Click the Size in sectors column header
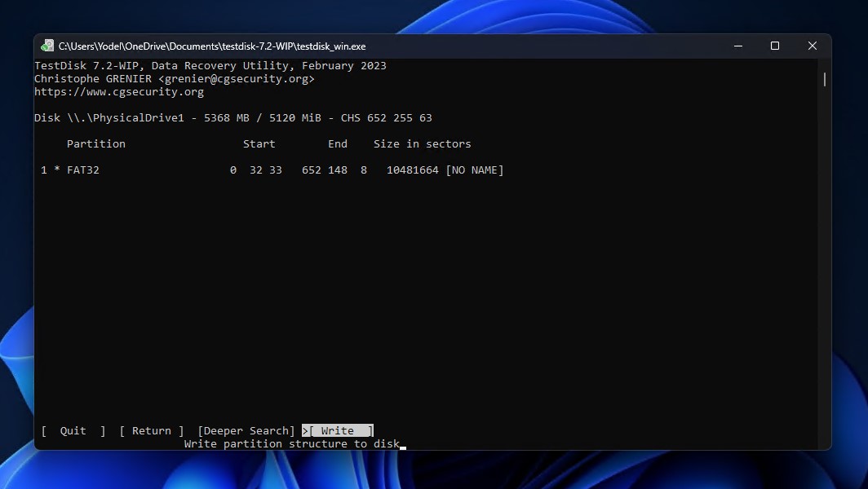Image resolution: width=868 pixels, height=489 pixels. pos(422,143)
